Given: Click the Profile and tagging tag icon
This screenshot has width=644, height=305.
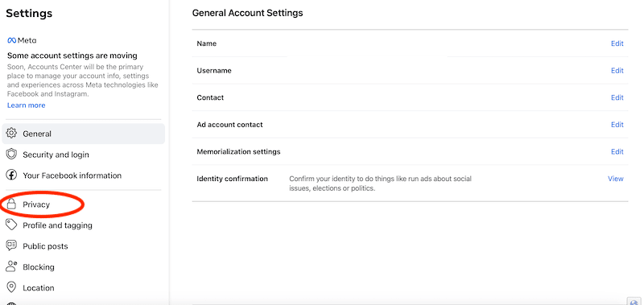Looking at the screenshot, I should pyautogui.click(x=11, y=225).
